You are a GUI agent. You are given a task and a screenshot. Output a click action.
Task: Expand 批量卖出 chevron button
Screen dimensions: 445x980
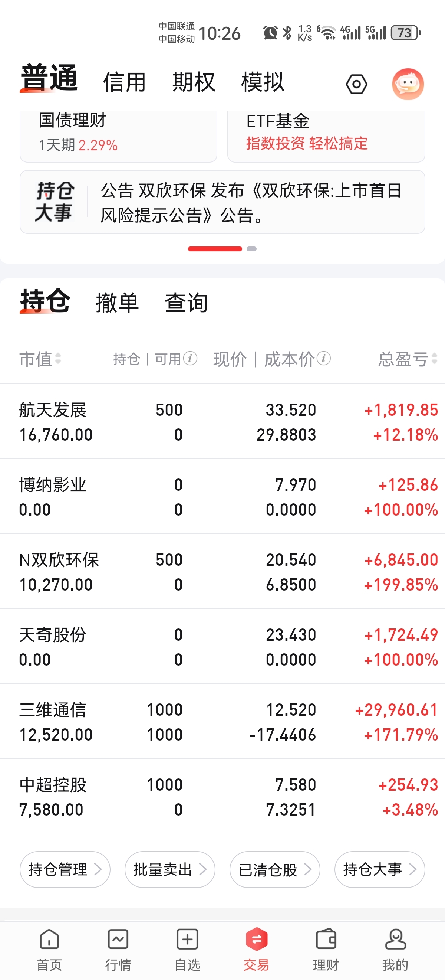pyautogui.click(x=170, y=869)
